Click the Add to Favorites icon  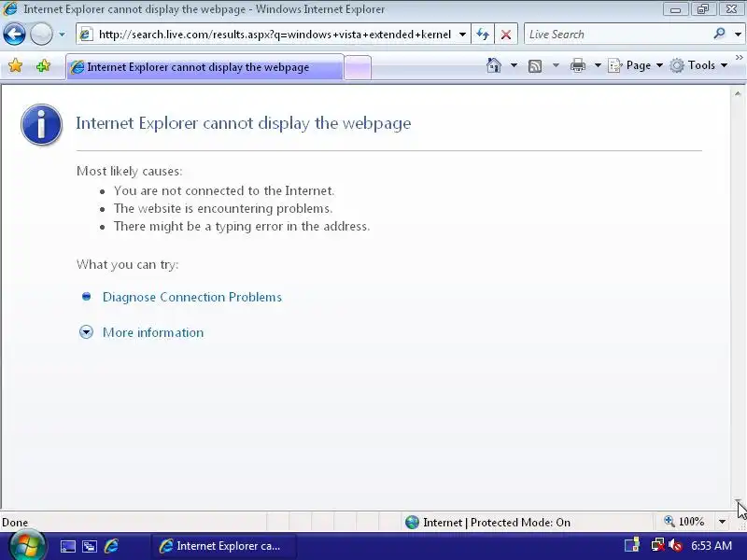coord(43,65)
